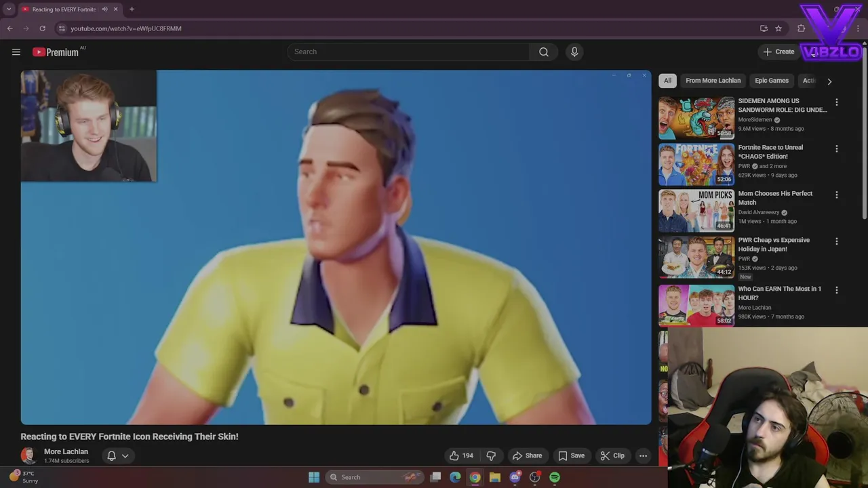Open options menu for PWR Holiday video

pos(836,241)
